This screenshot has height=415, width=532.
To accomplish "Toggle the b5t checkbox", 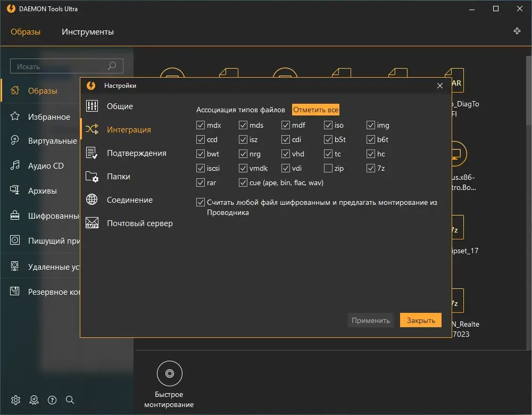I will (x=328, y=139).
